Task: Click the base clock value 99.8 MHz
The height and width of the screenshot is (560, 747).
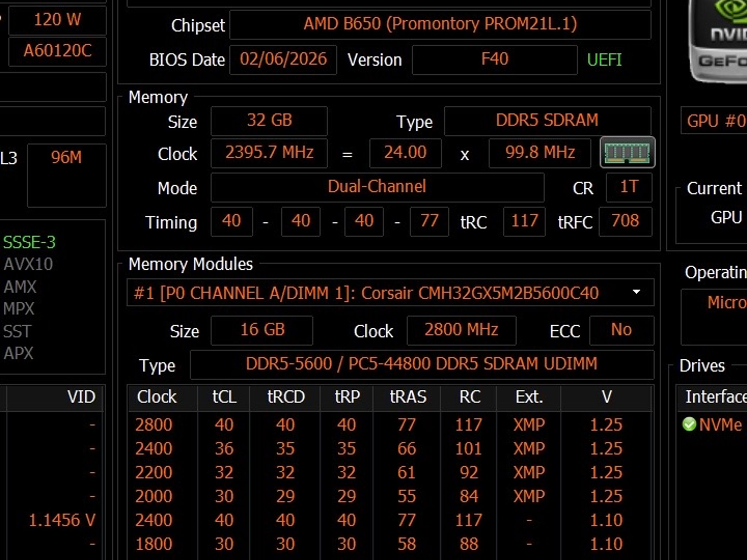Action: [540, 153]
